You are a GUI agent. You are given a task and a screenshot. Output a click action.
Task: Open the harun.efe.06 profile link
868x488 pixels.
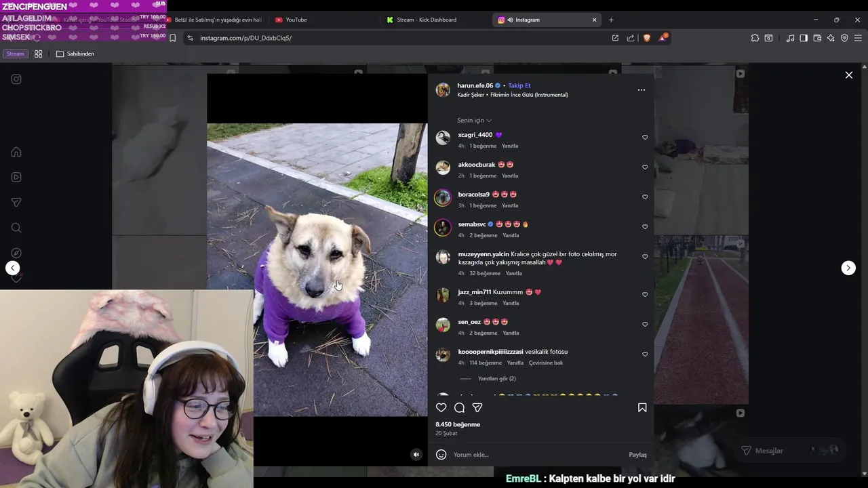(x=475, y=85)
